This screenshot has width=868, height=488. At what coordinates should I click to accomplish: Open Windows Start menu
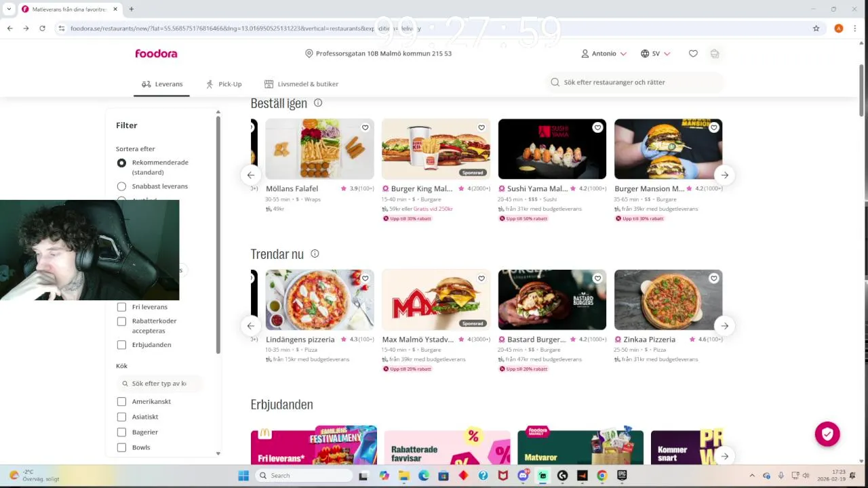pyautogui.click(x=243, y=476)
